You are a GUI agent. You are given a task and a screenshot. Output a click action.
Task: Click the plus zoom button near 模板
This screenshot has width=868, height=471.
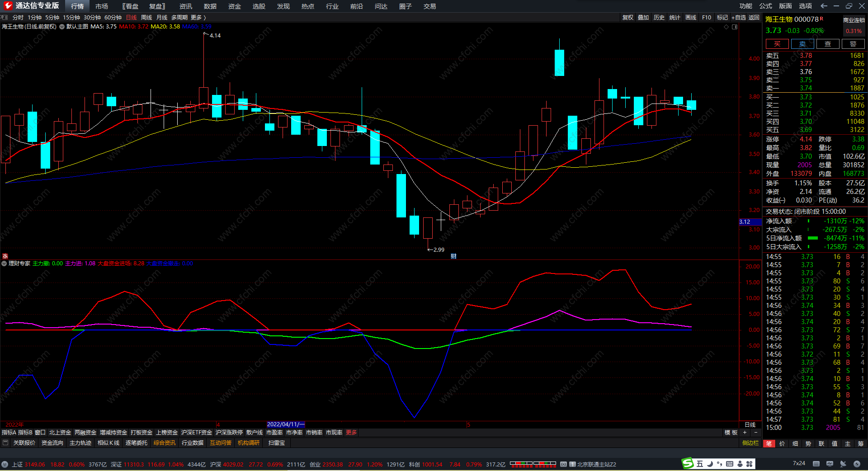(745, 433)
